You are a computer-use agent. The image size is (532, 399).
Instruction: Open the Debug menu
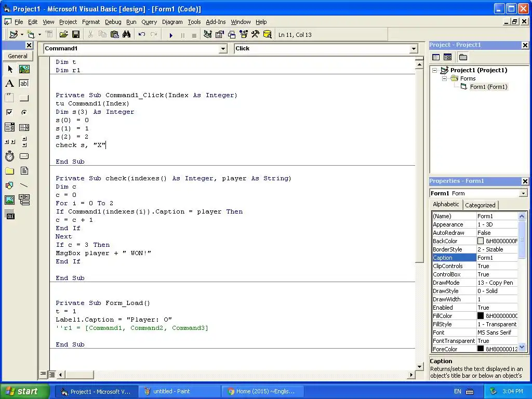click(x=113, y=22)
